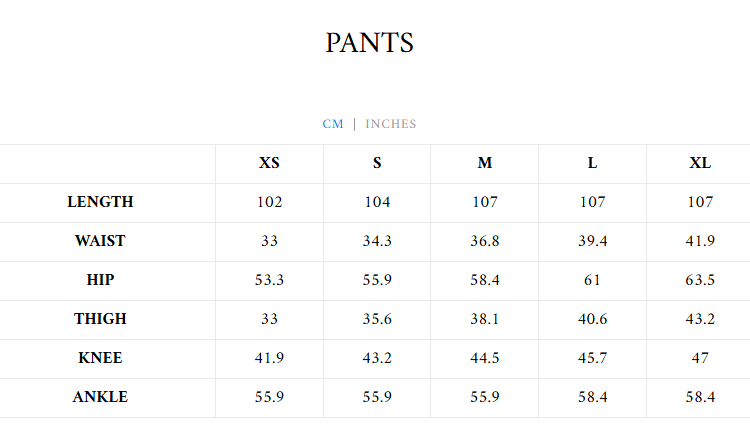Click the XL knee value 47
750x442 pixels.
pyautogui.click(x=700, y=358)
